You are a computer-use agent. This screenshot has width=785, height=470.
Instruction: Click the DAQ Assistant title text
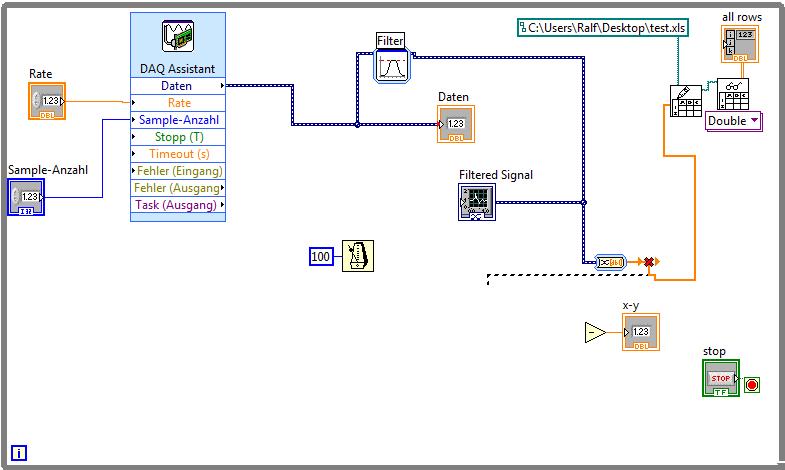click(x=177, y=69)
